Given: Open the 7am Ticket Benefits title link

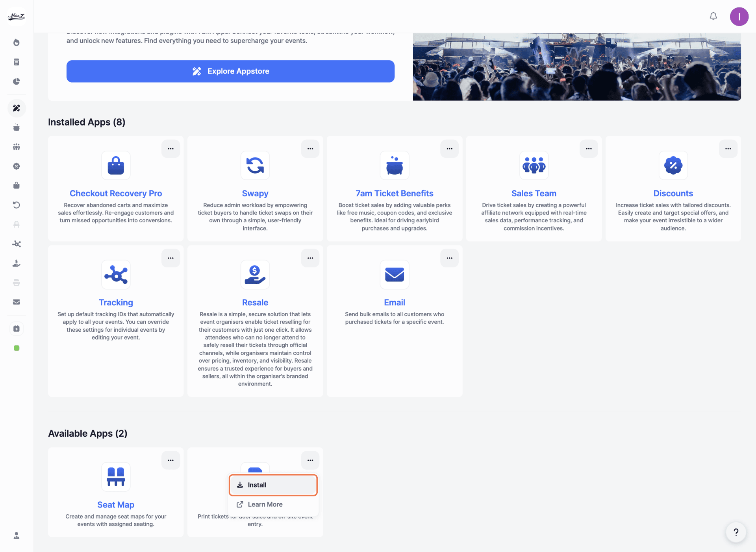Looking at the screenshot, I should pyautogui.click(x=394, y=194).
